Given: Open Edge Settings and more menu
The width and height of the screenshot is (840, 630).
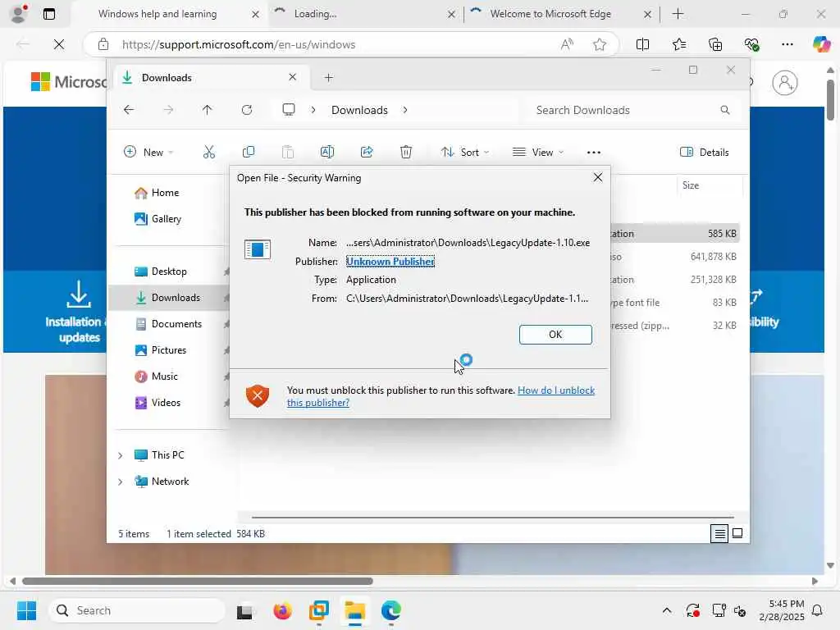Looking at the screenshot, I should click(x=787, y=44).
